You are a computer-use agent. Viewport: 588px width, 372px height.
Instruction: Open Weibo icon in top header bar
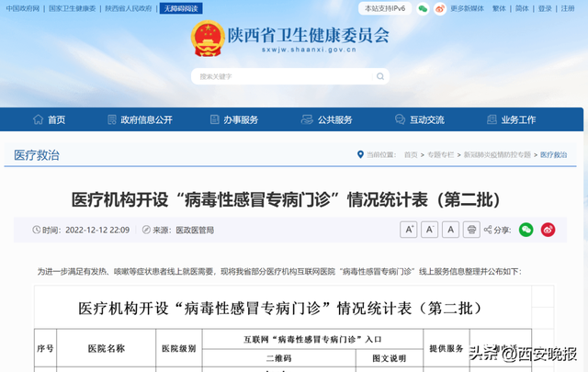[440, 8]
